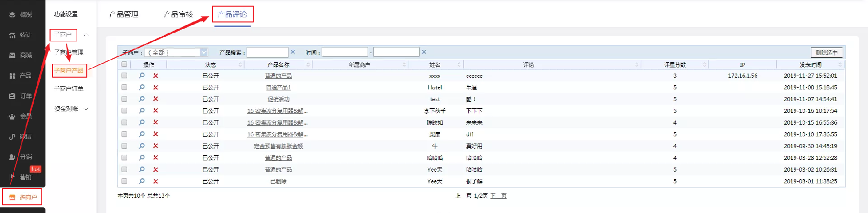Open 功能设置 in the submenu
The width and height of the screenshot is (868, 213).
66,14
